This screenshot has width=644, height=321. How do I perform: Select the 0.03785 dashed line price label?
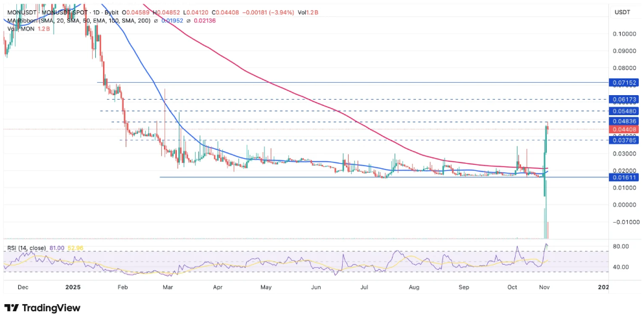(x=625, y=140)
